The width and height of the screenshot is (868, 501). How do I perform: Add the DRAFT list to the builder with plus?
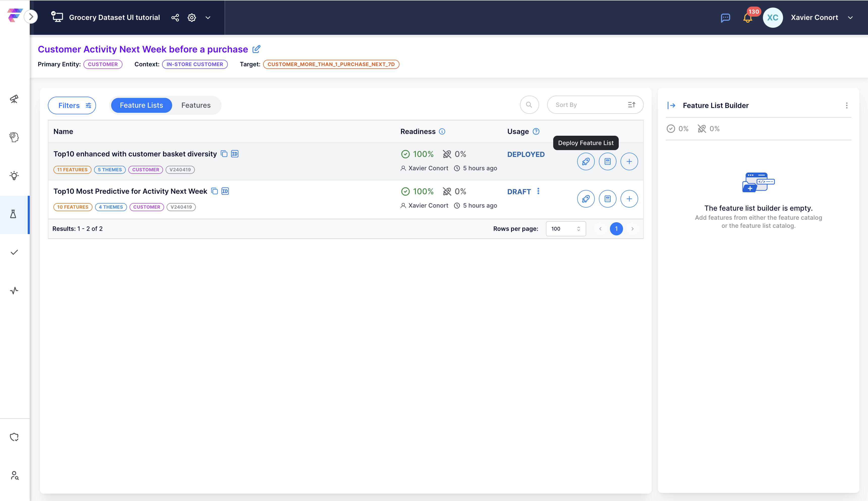(x=629, y=199)
